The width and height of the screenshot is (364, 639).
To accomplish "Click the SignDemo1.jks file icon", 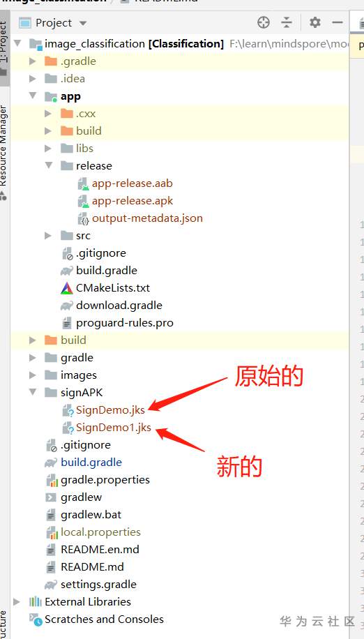I will [x=68, y=428].
